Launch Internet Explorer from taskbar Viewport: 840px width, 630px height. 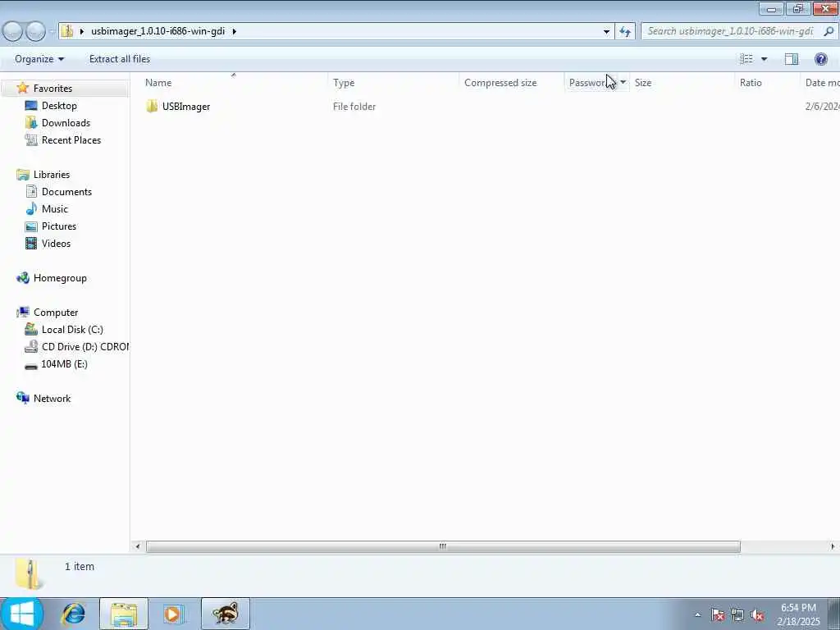point(73,614)
